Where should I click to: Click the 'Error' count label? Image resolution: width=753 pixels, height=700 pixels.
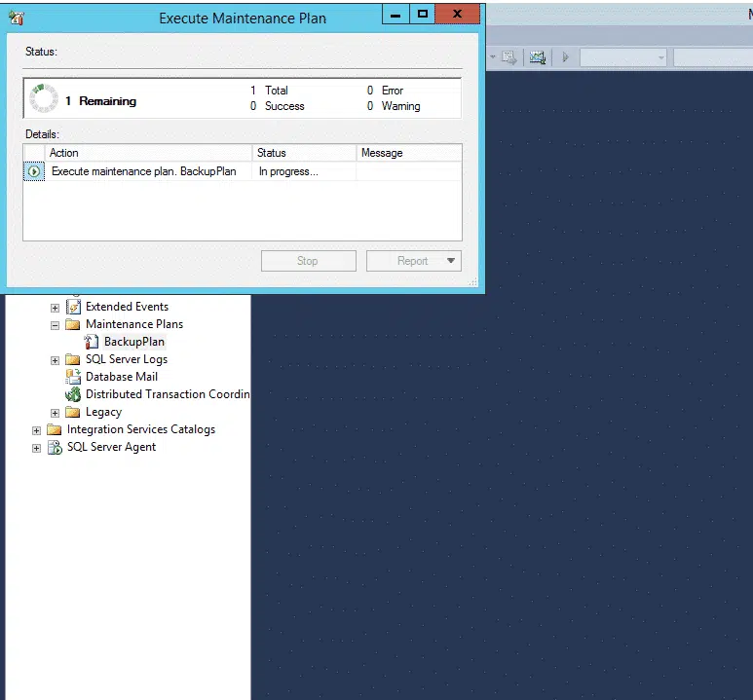[x=393, y=91]
